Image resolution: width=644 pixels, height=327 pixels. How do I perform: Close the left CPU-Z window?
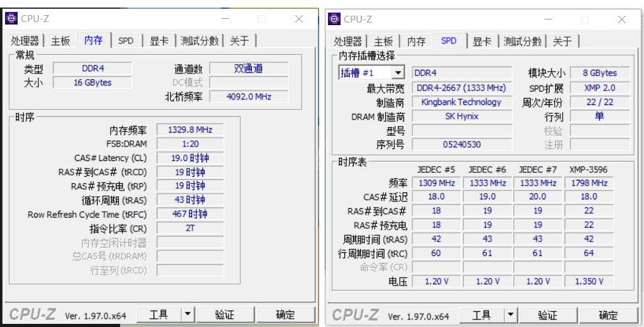coord(299,19)
